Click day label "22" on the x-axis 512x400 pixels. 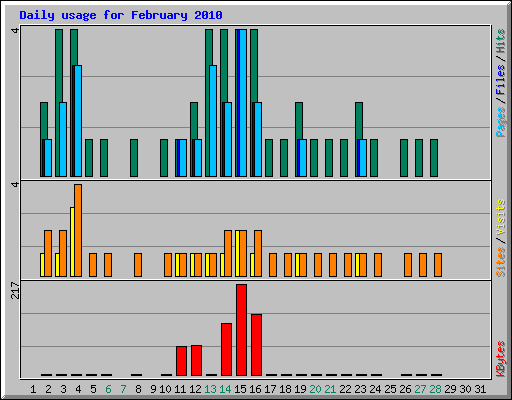pos(345,389)
